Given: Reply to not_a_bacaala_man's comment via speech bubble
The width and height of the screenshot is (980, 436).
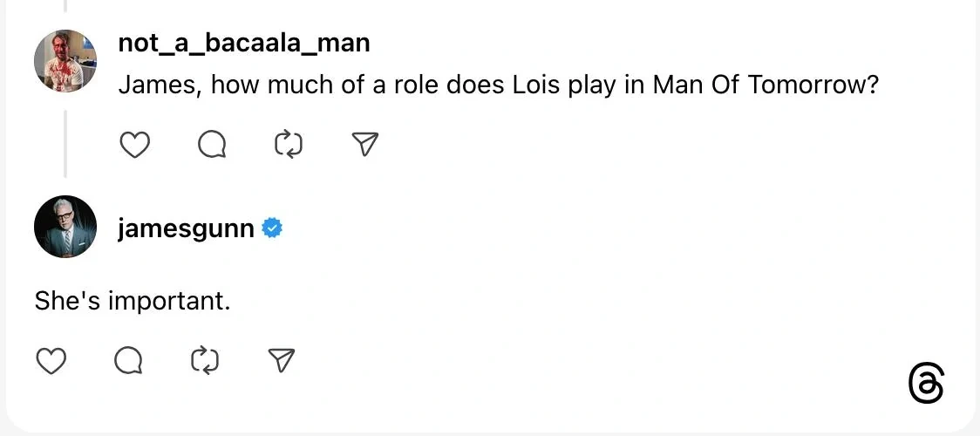Looking at the screenshot, I should pos(212,144).
